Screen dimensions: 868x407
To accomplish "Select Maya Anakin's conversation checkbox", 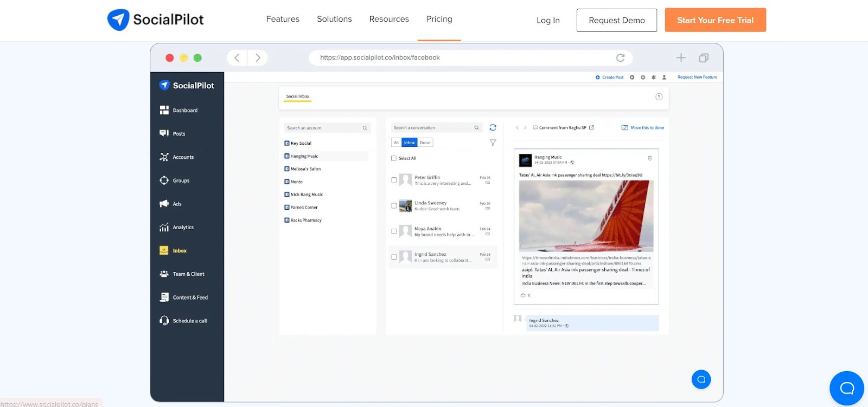I will point(394,231).
